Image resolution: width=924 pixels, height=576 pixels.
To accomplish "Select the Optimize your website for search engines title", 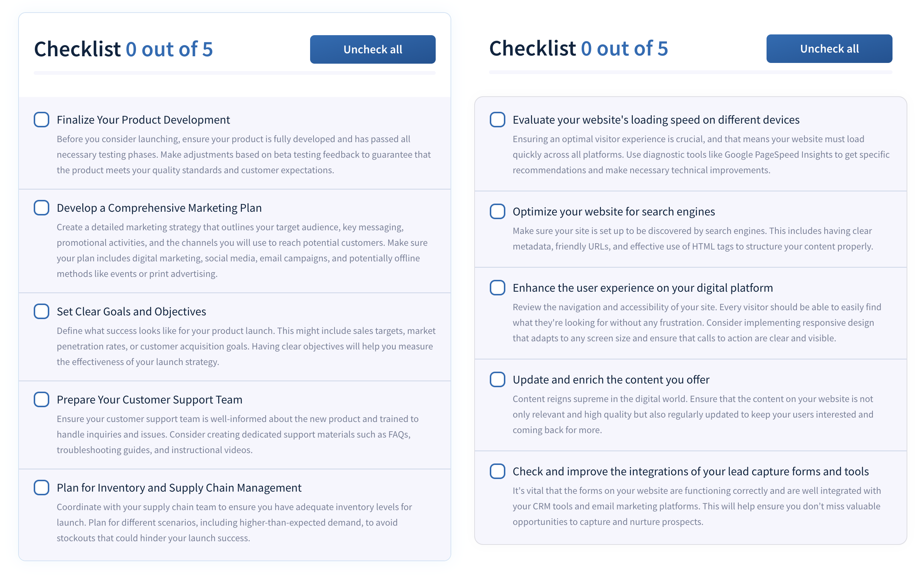I will (x=614, y=211).
